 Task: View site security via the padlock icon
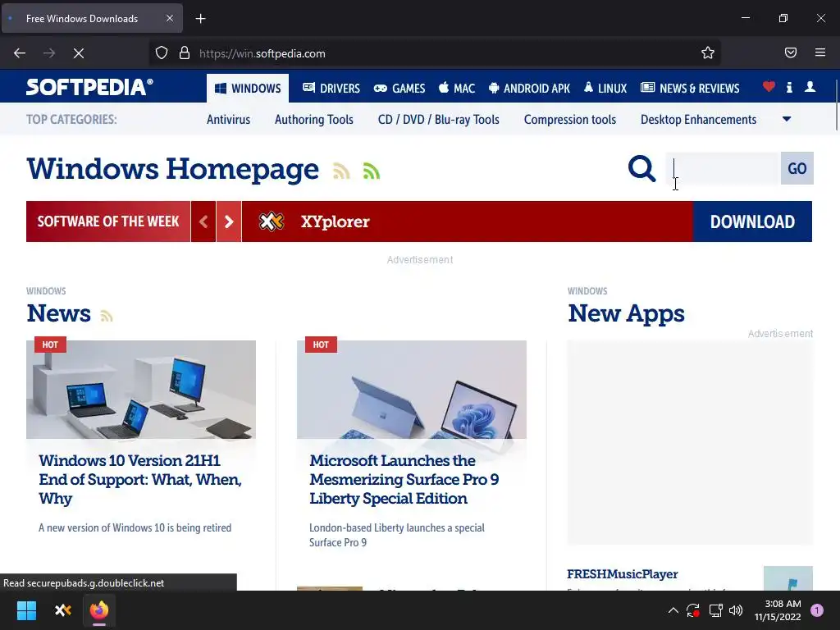[185, 53]
